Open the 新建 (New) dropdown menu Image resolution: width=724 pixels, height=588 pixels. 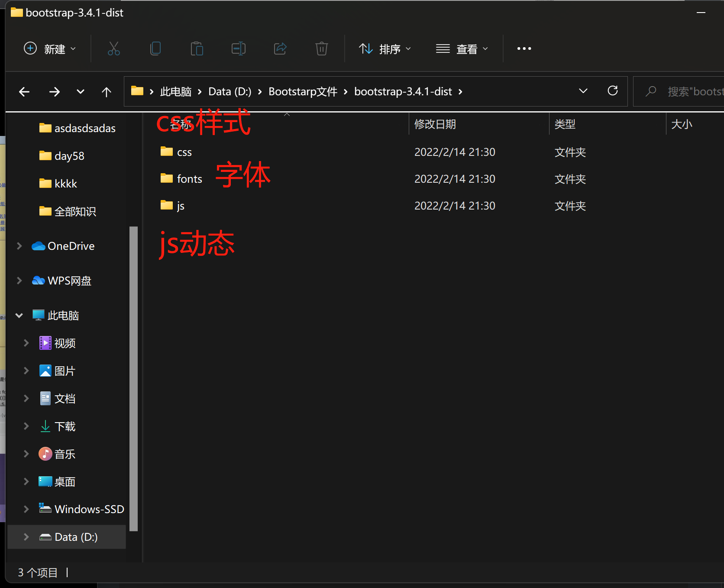click(x=49, y=48)
